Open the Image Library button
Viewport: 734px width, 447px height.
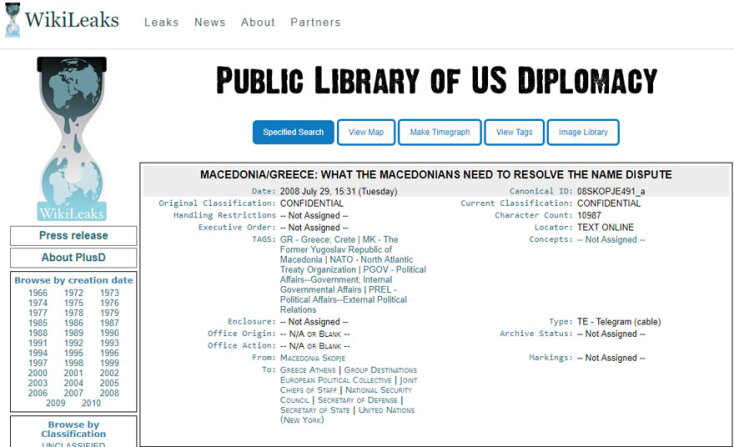(x=583, y=132)
